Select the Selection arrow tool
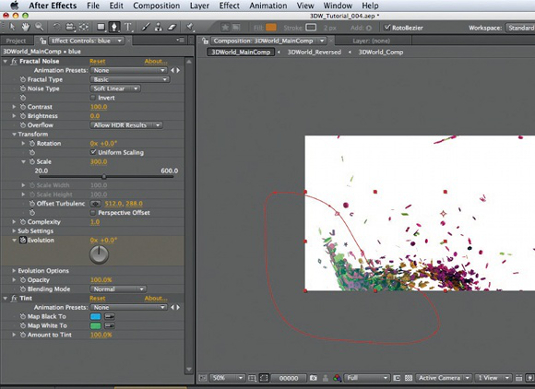The height and width of the screenshot is (389, 535). (13, 27)
